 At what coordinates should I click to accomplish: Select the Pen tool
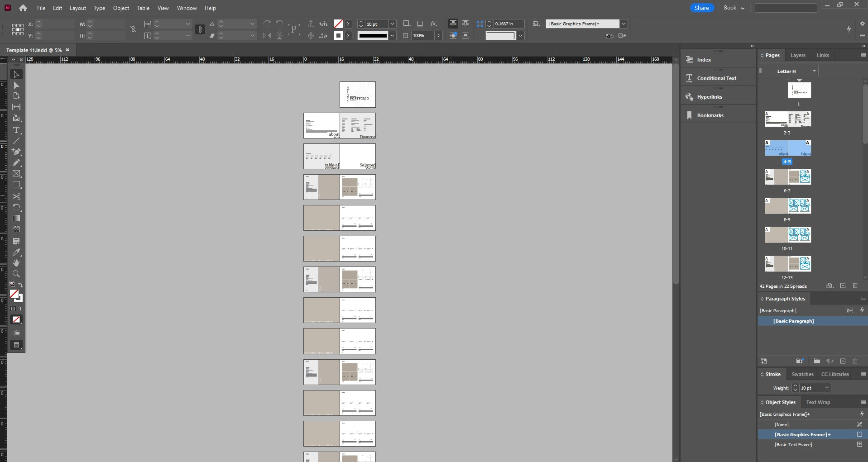pyautogui.click(x=16, y=152)
